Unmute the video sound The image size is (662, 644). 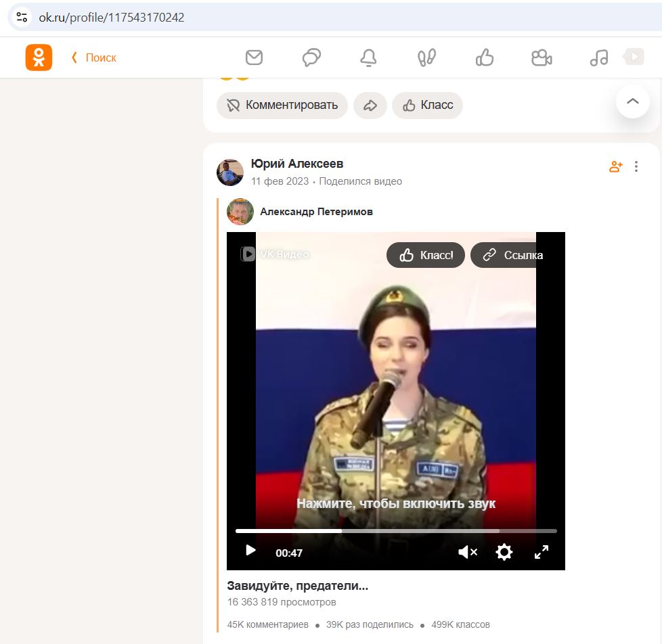click(467, 551)
